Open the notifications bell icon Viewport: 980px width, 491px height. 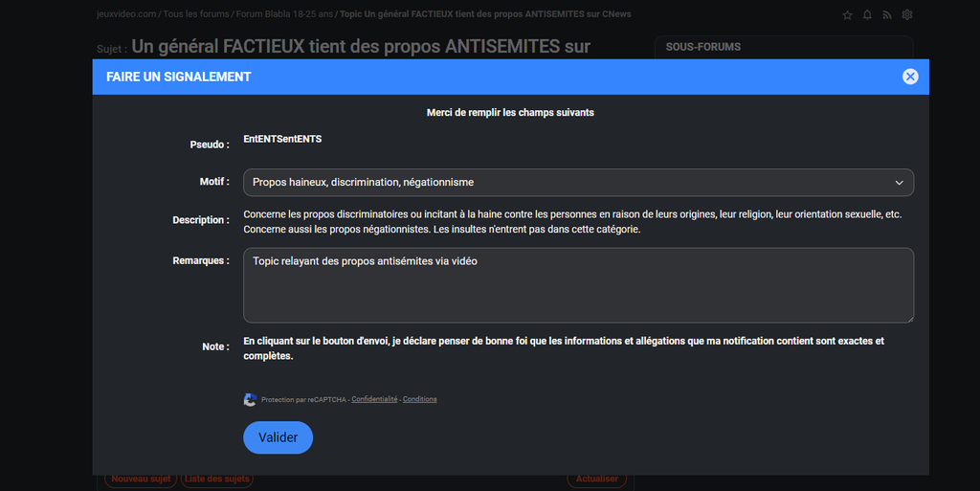[x=867, y=15]
